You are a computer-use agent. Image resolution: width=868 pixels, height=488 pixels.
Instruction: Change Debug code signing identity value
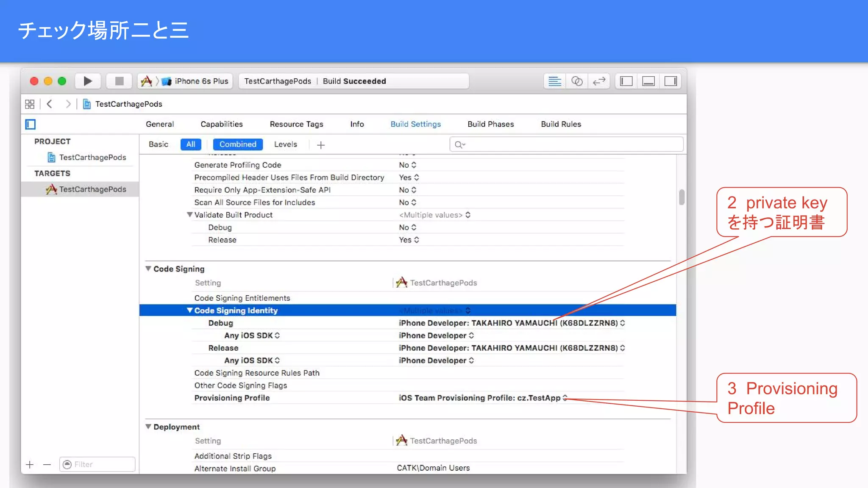(x=512, y=323)
